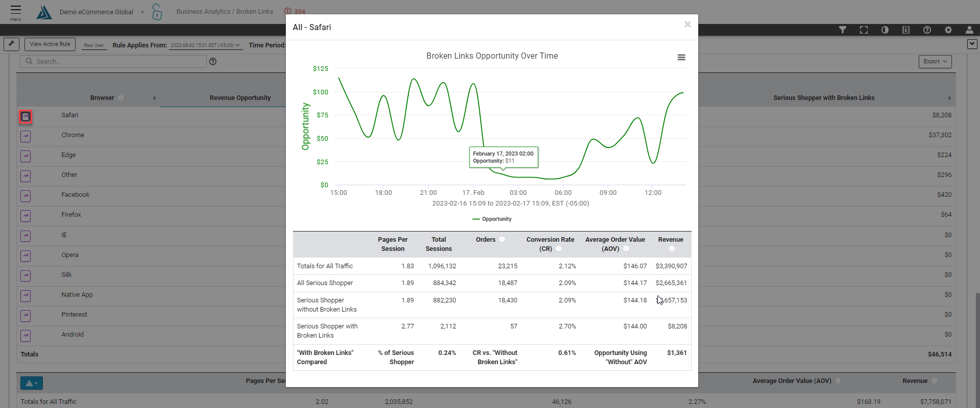Select the Real User link

point(94,45)
